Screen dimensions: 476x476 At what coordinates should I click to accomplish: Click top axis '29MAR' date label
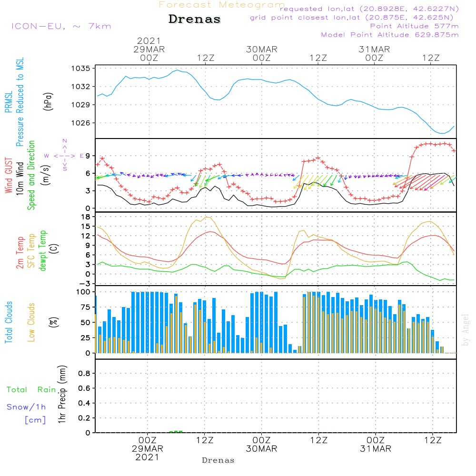[149, 50]
